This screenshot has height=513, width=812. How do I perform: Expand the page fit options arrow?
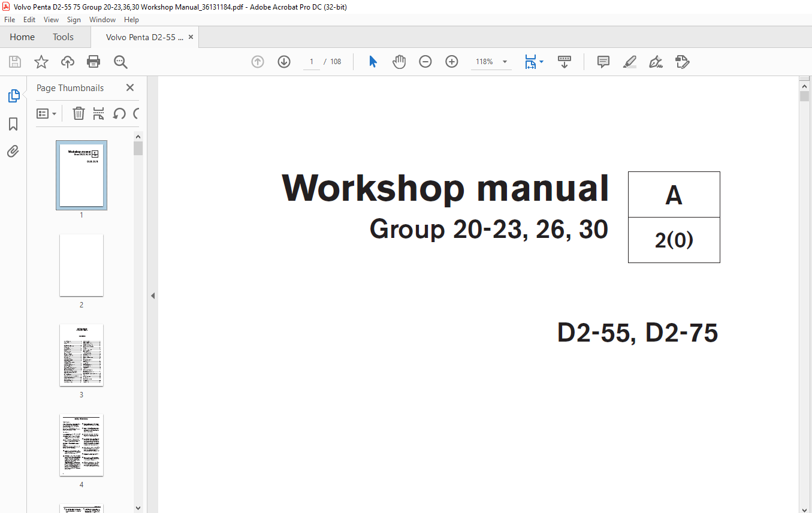(542, 62)
